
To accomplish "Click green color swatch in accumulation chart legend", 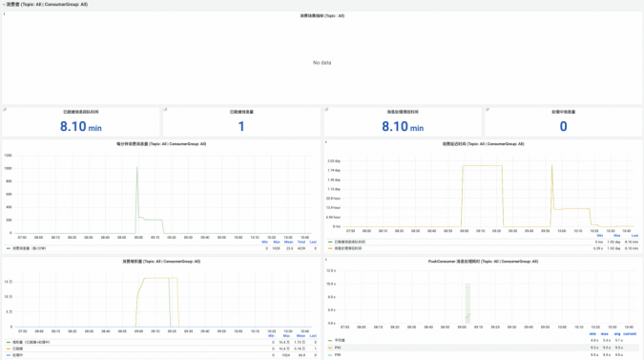I will coord(9,342).
